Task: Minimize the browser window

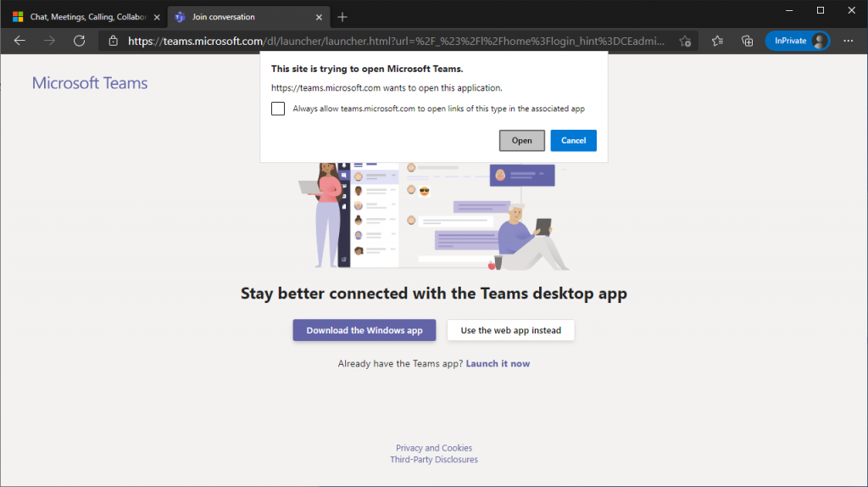Action: tap(789, 10)
